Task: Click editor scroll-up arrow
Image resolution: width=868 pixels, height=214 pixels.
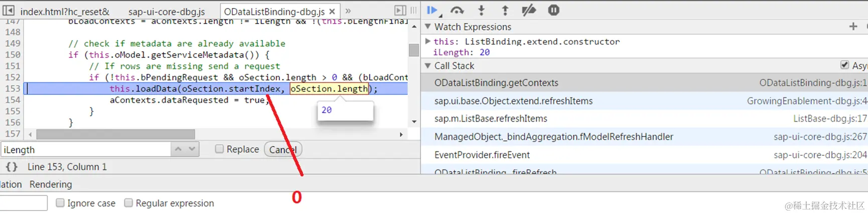Action: point(414,26)
